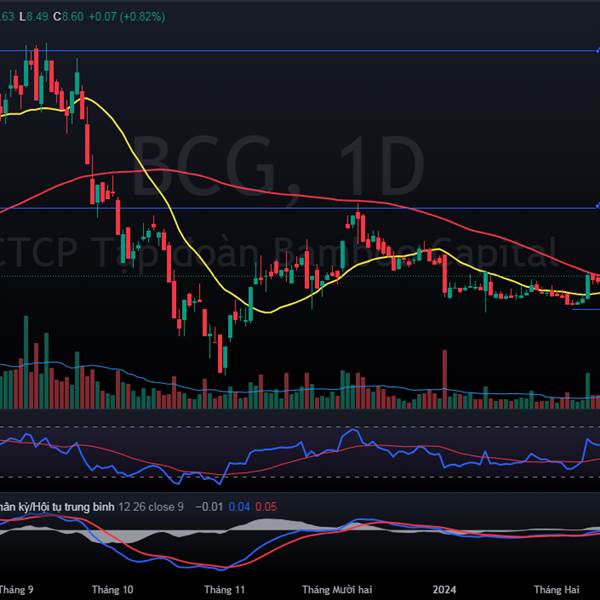Click the anchor handle of the upper horizontal line
This screenshot has height=600, width=600.
pos(598,51)
